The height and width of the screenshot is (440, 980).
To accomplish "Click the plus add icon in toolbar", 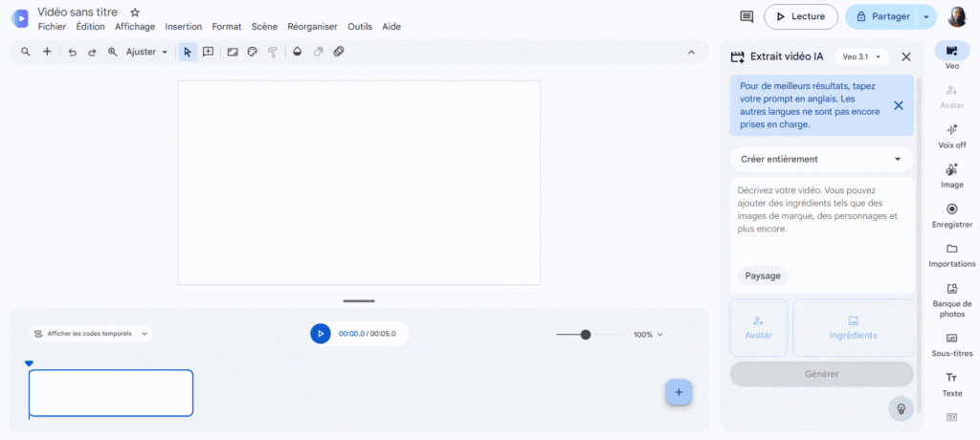I will 47,52.
